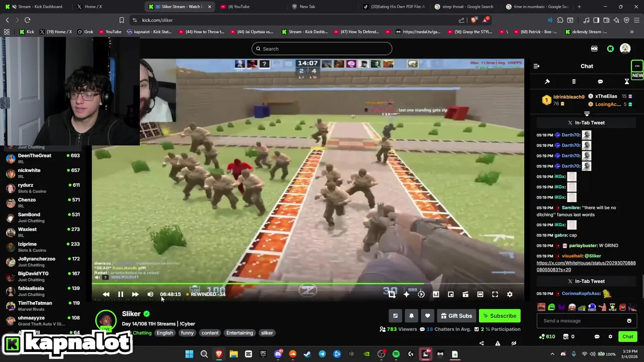
Task: Select the English tag
Action: 165,333
